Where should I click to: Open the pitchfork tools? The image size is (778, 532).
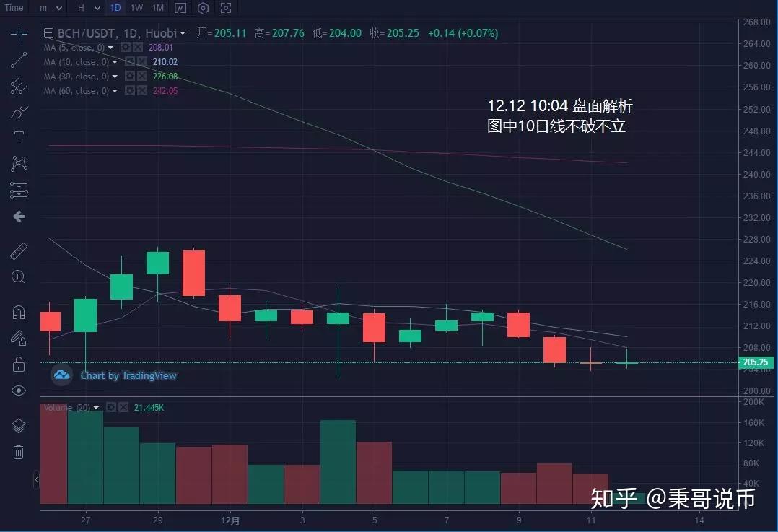19,87
